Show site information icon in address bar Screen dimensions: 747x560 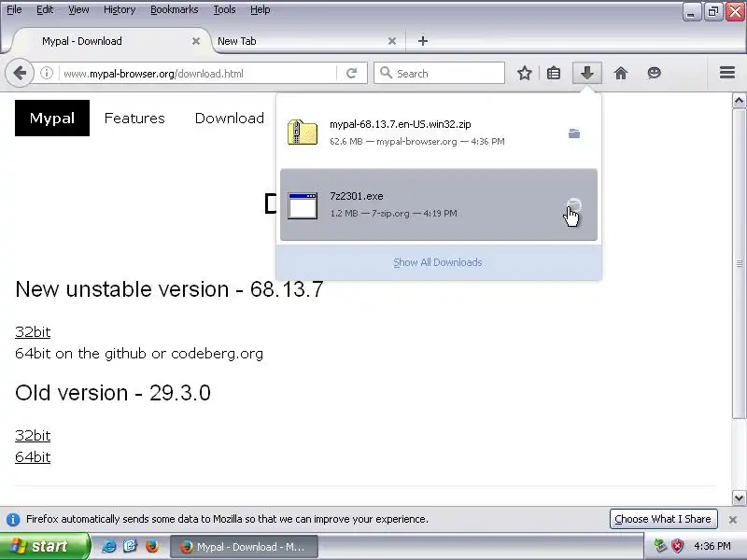(46, 74)
